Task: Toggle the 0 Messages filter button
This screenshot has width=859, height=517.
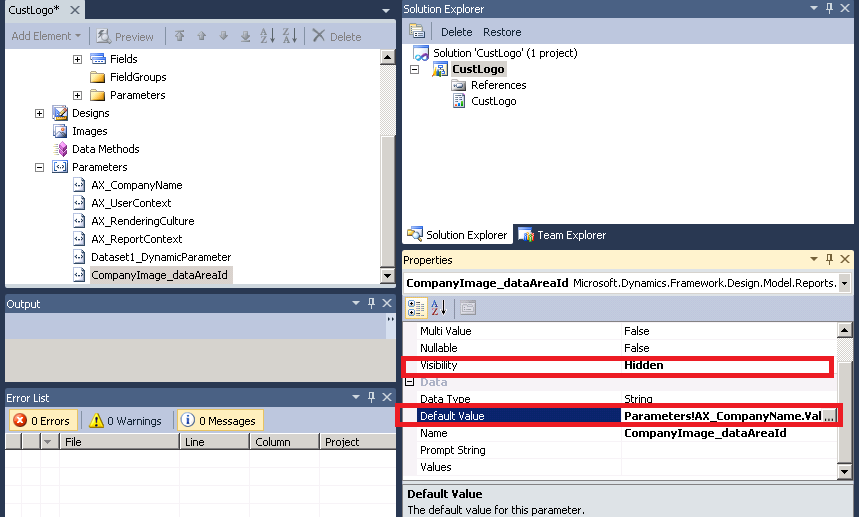Action: [221, 421]
